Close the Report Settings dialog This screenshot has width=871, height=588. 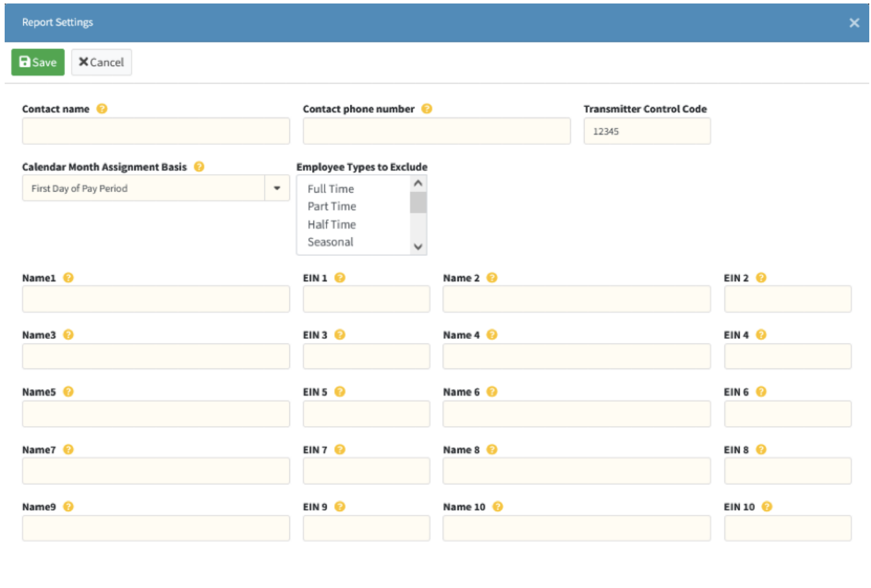tap(854, 23)
